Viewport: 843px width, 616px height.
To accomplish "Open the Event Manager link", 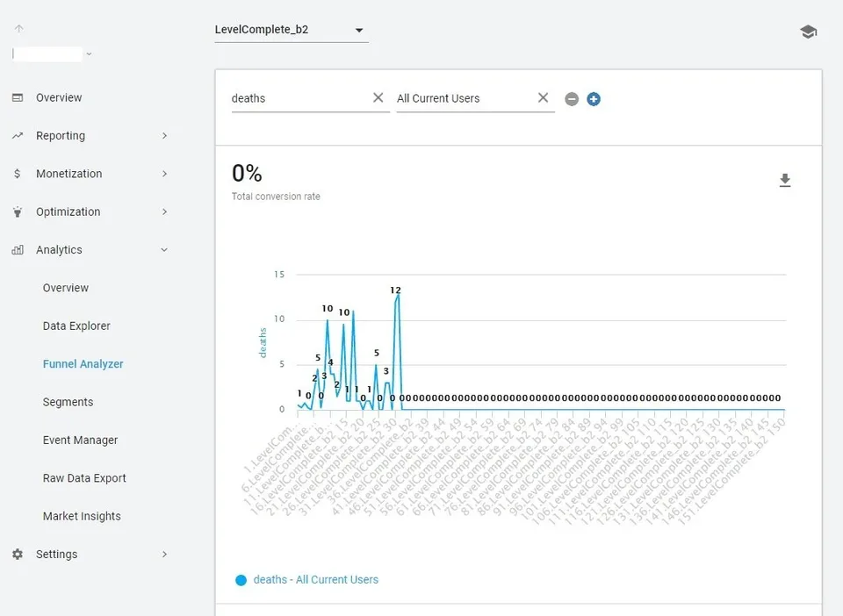I will coord(80,441).
